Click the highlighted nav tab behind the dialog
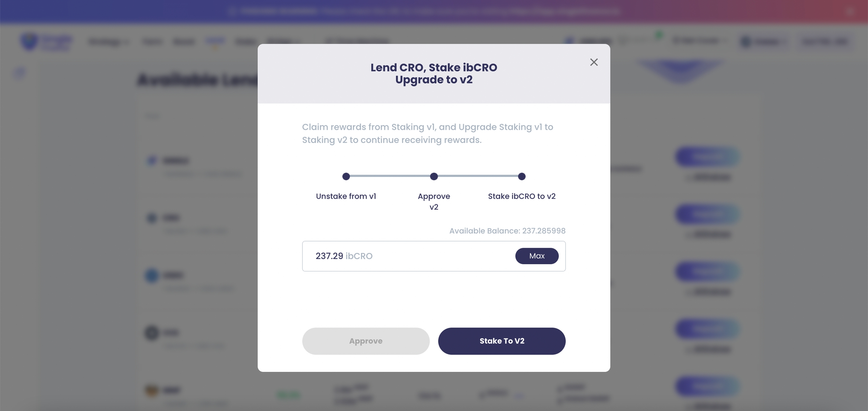This screenshot has height=411, width=868. pyautogui.click(x=215, y=41)
